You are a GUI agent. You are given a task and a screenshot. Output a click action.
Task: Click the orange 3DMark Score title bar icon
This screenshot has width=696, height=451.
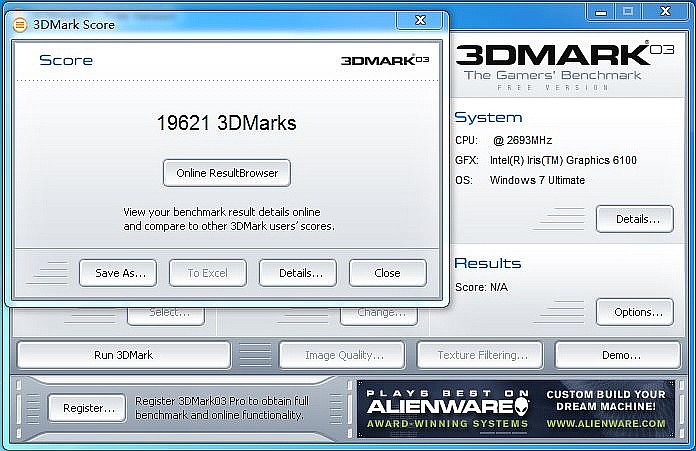20,24
